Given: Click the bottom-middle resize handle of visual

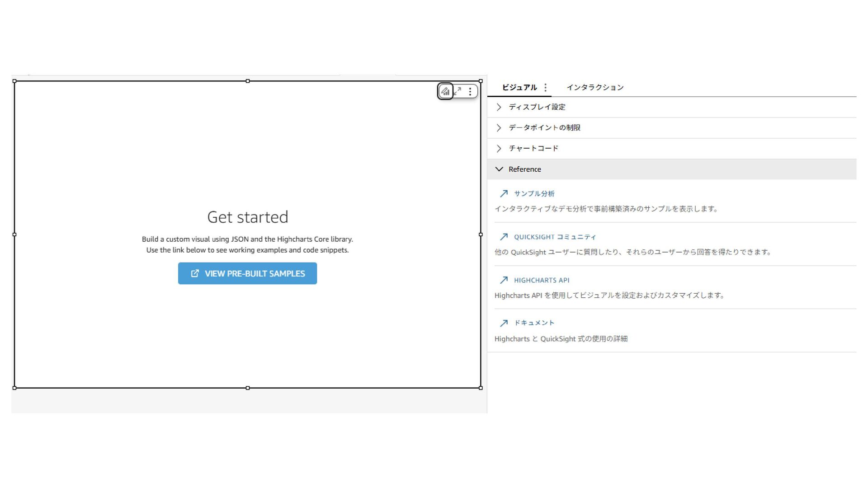Looking at the screenshot, I should [x=248, y=388].
